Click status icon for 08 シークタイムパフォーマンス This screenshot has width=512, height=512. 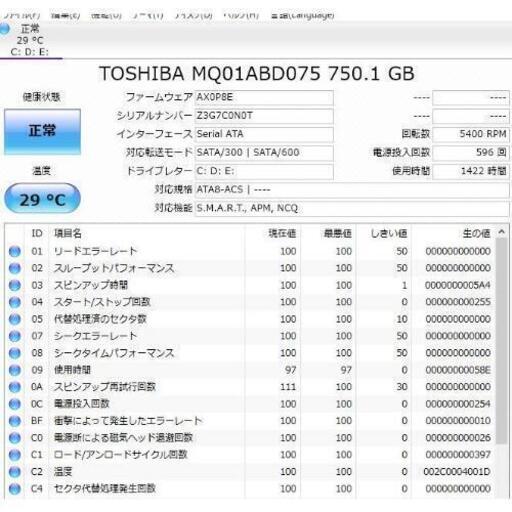(15, 353)
